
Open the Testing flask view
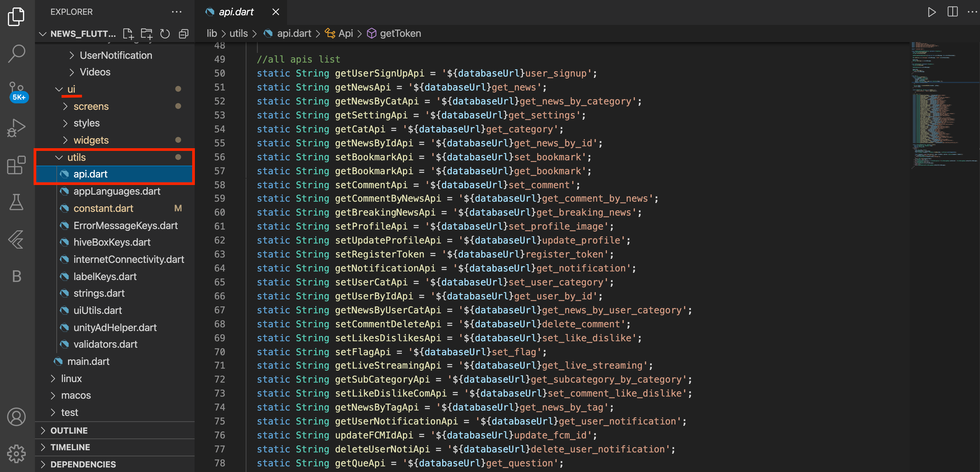click(x=16, y=202)
